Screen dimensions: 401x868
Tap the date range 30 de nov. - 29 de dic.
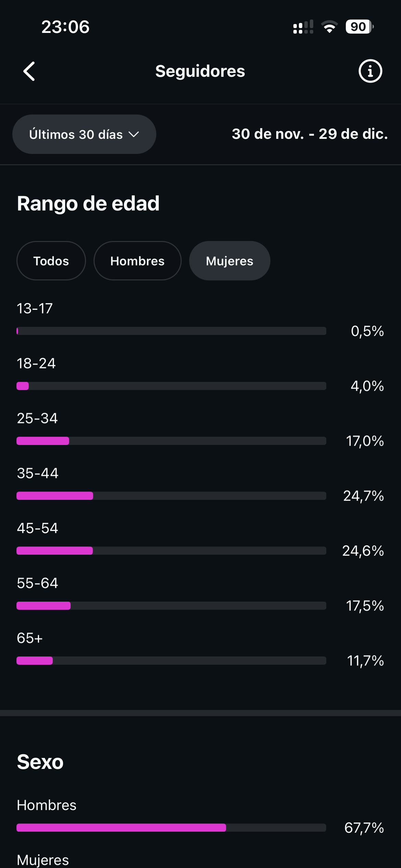tap(309, 134)
